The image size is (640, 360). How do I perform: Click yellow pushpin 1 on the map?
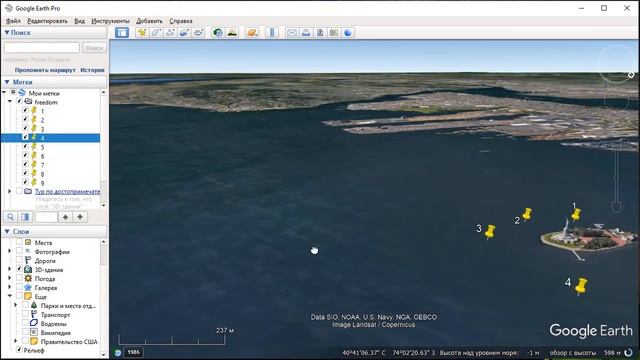click(x=576, y=214)
